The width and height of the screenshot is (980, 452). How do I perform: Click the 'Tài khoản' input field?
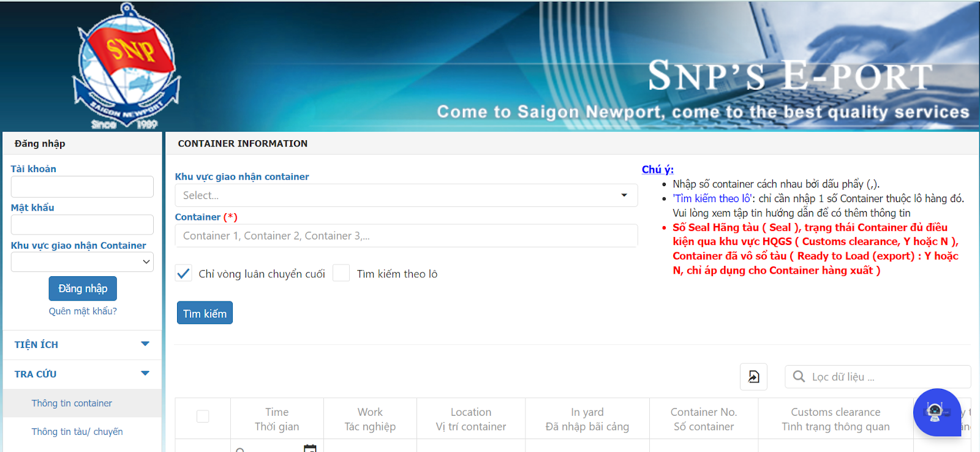[x=82, y=187]
